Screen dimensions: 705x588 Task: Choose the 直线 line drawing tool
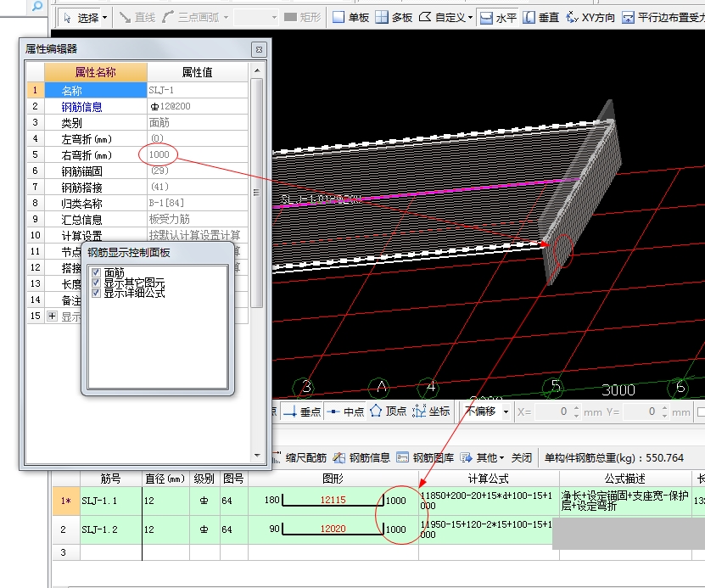[137, 18]
